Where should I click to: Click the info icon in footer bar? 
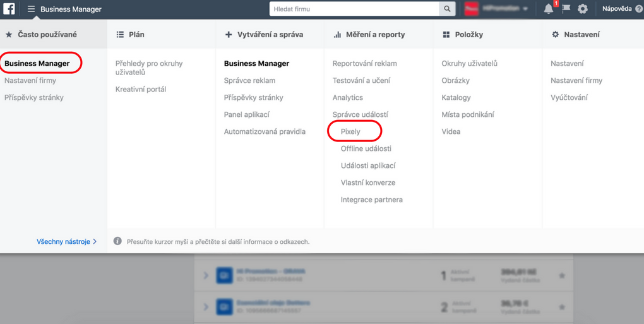point(117,241)
